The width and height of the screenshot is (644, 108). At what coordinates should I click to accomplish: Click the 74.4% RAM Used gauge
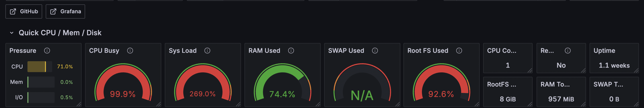tap(283, 82)
